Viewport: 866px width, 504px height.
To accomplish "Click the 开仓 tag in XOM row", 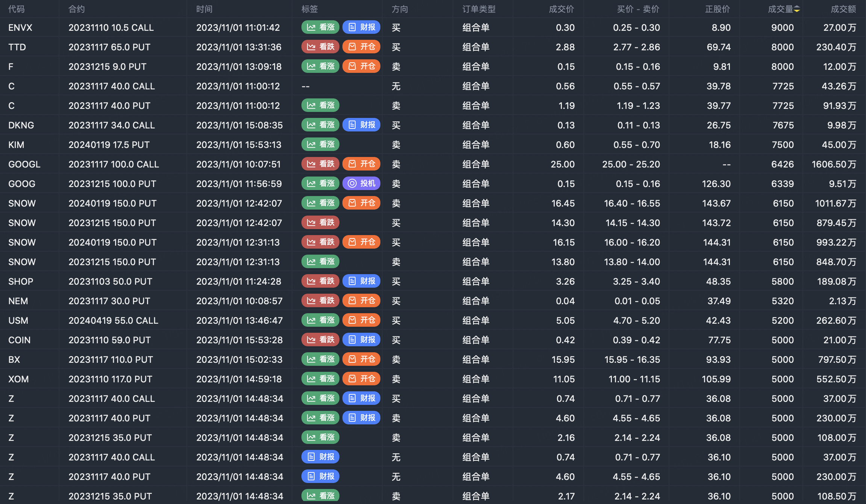I will [x=362, y=379].
